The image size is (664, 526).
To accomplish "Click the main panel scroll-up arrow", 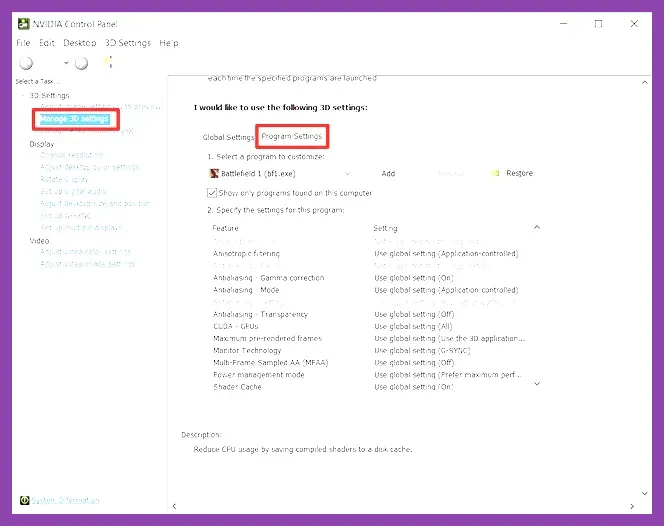I will click(x=645, y=82).
